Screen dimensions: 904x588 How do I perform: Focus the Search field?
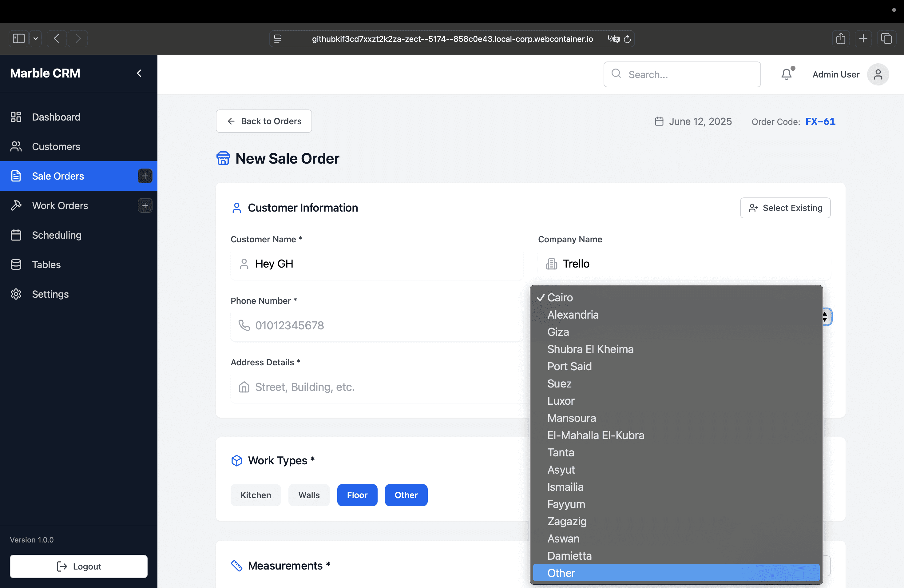click(682, 74)
